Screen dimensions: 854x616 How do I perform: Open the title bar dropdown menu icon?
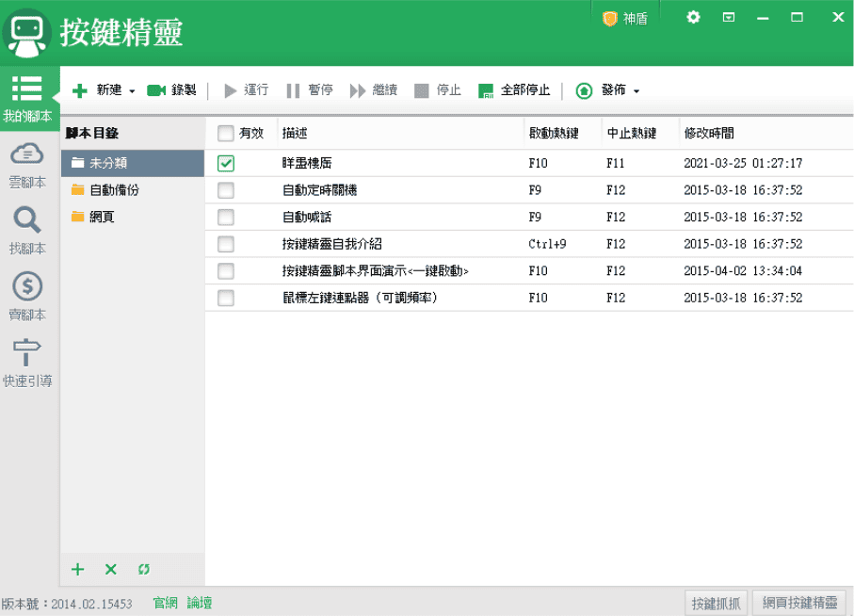click(728, 17)
